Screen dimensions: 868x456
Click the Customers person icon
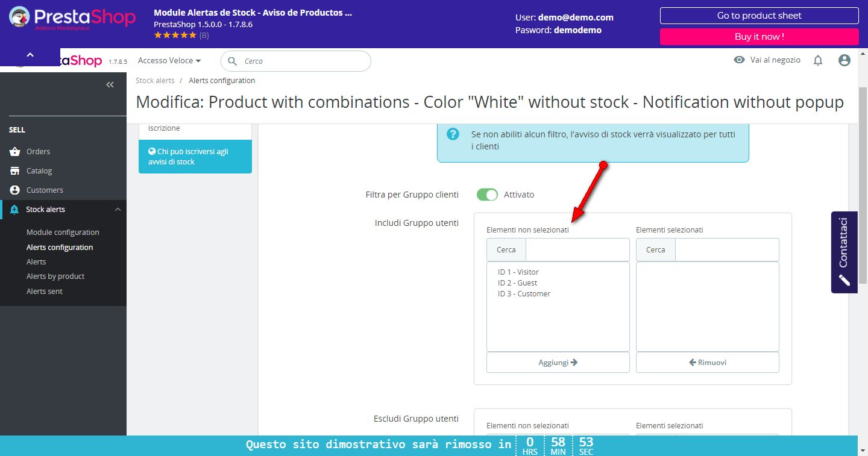tap(15, 190)
